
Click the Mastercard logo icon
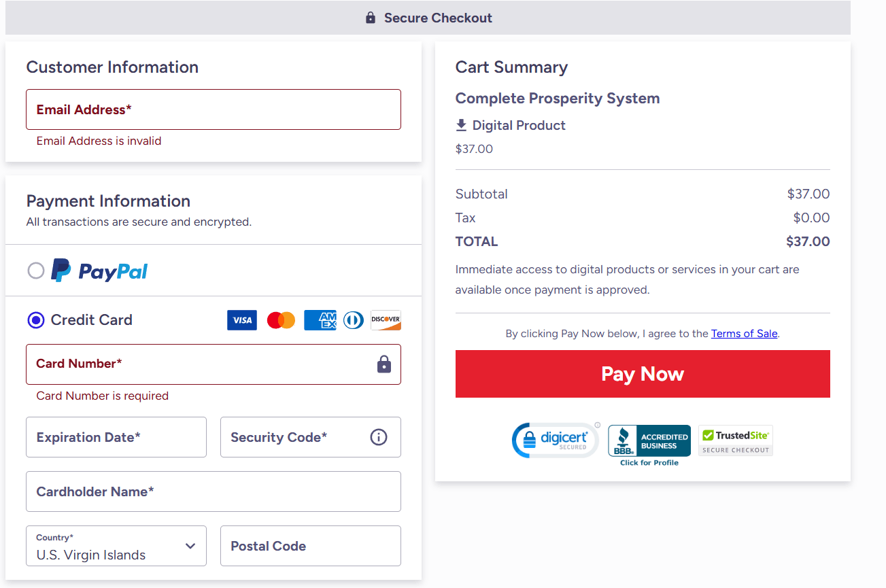[x=281, y=320]
